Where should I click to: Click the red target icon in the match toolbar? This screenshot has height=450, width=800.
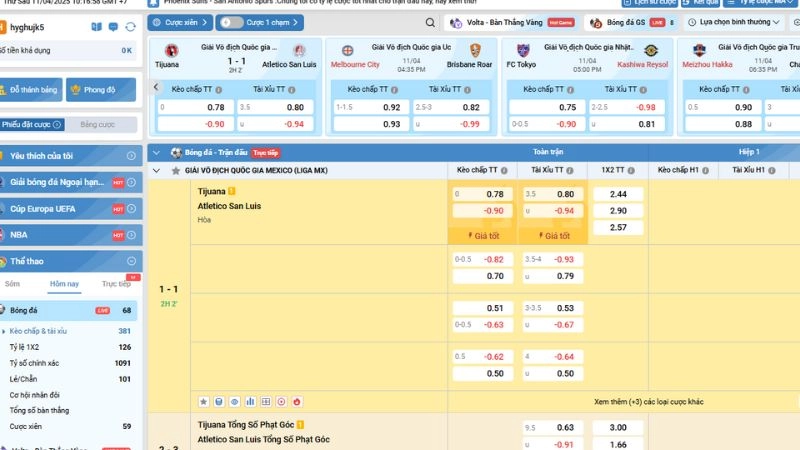pyautogui.click(x=281, y=402)
